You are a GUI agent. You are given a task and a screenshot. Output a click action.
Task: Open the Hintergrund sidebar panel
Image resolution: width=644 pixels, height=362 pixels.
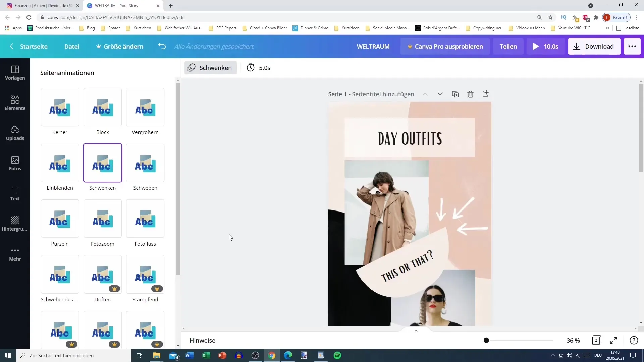pyautogui.click(x=15, y=224)
